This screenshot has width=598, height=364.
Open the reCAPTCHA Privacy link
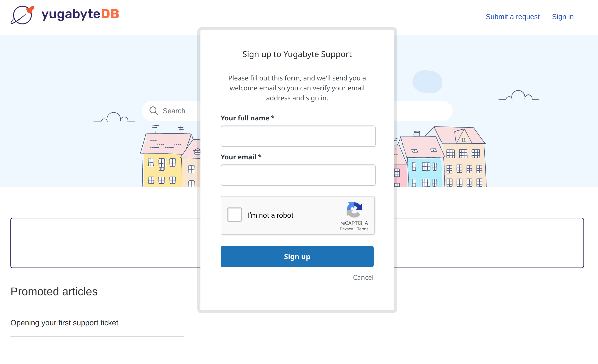(346, 229)
